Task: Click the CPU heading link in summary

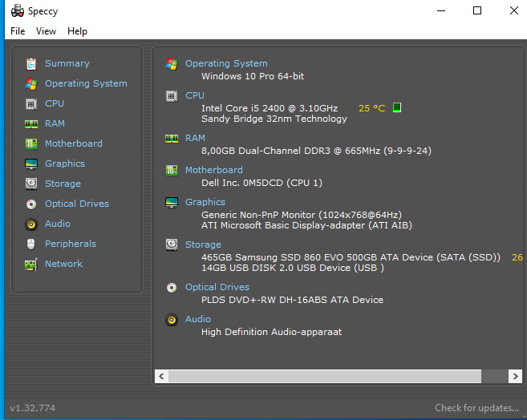Action: [195, 95]
